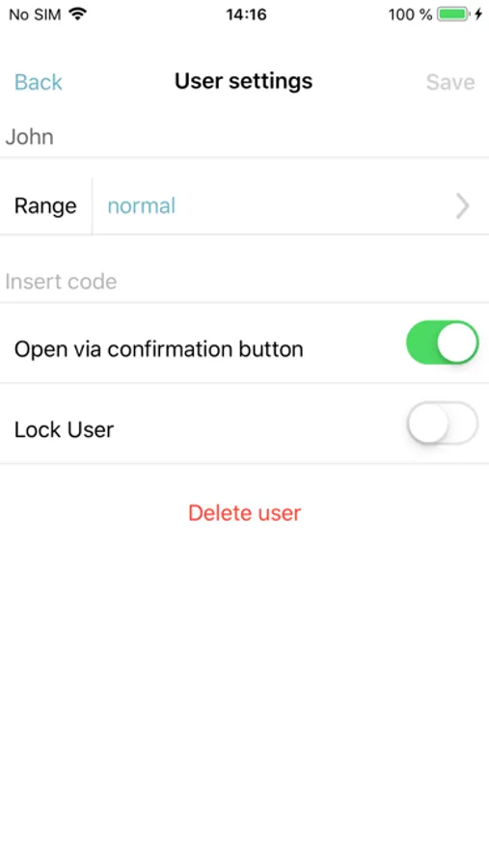Image resolution: width=489 pixels, height=868 pixels.
Task: Tap the No SIM carrier text
Action: click(35, 14)
